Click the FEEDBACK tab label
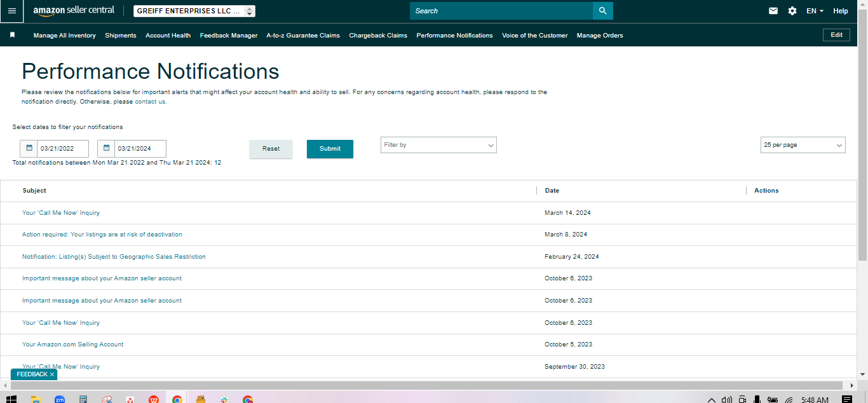868x403 pixels. 32,374
